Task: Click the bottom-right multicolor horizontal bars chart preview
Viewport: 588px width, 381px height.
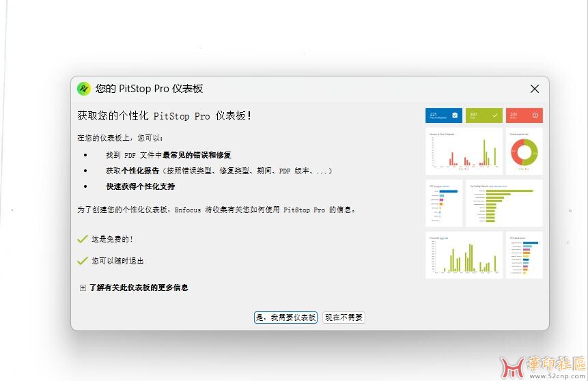Action: (524, 255)
